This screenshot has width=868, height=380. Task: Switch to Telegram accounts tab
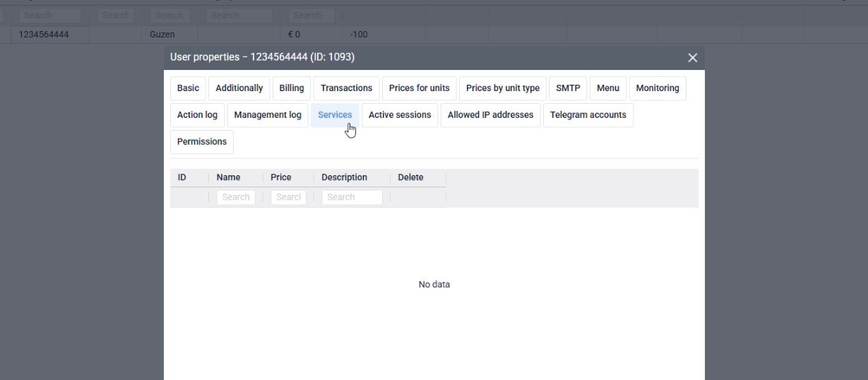(588, 115)
